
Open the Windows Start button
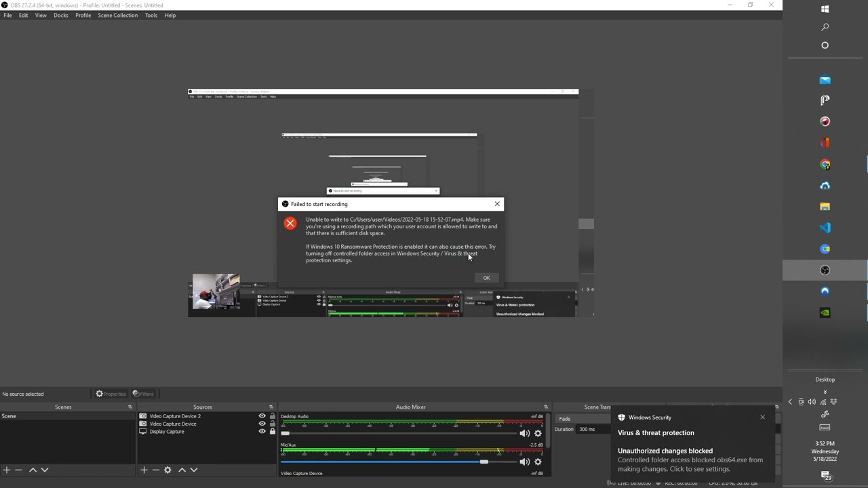[x=825, y=9]
